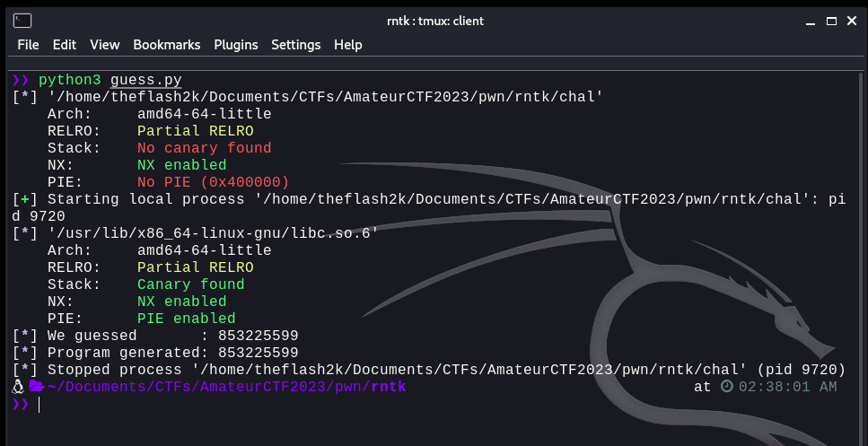Image resolution: width=868 pixels, height=446 pixels.
Task: Click the Tux penguin icon in the prompt
Action: click(x=18, y=387)
